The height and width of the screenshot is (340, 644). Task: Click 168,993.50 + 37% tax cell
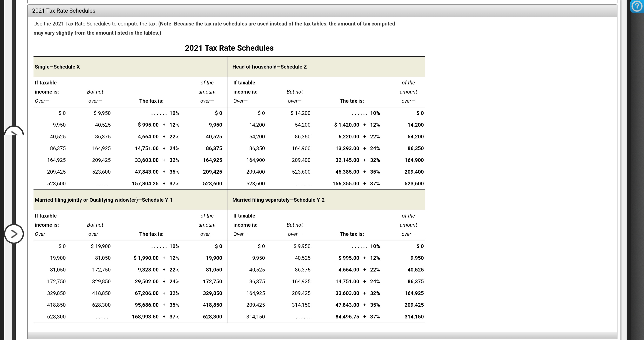(x=155, y=317)
